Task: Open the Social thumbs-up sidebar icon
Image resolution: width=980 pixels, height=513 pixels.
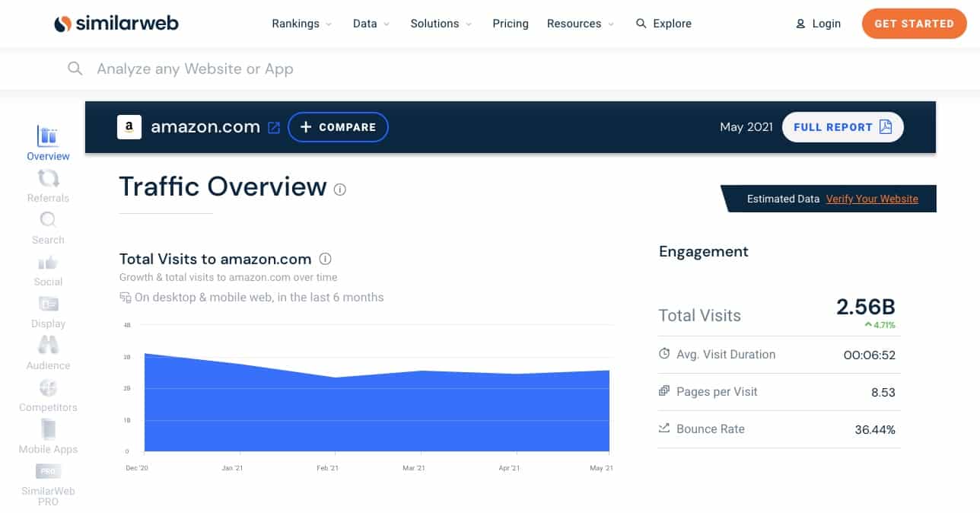Action: coord(48,263)
